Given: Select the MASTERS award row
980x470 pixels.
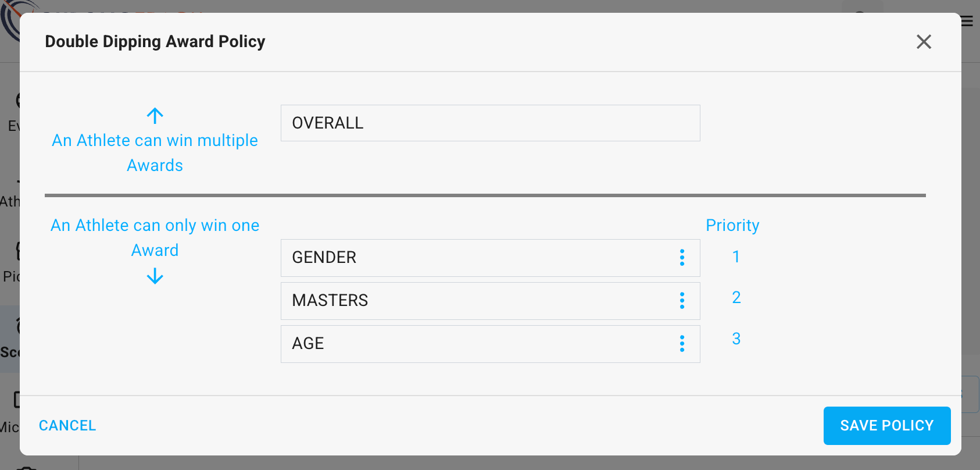Looking at the screenshot, I should click(x=477, y=301).
